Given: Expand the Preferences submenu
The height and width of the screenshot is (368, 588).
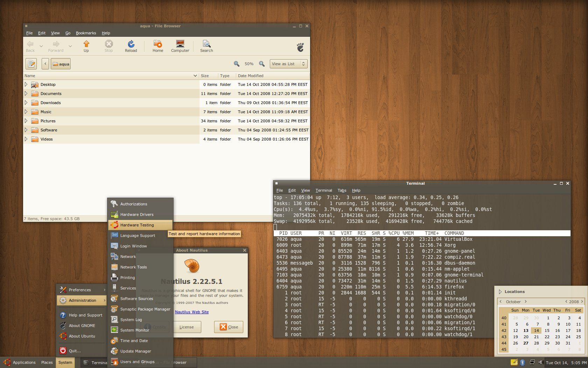Looking at the screenshot, I should tap(82, 290).
